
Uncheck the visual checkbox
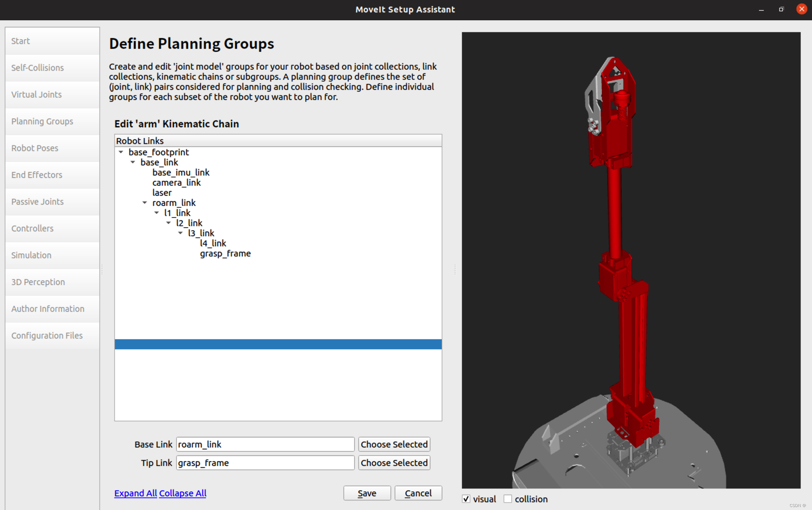click(x=466, y=498)
